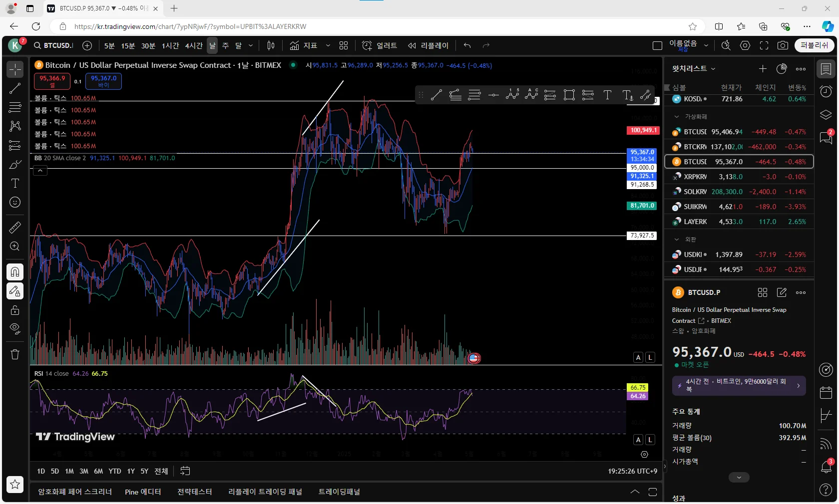
Task: Open the emoji and icons tool
Action: (15, 202)
